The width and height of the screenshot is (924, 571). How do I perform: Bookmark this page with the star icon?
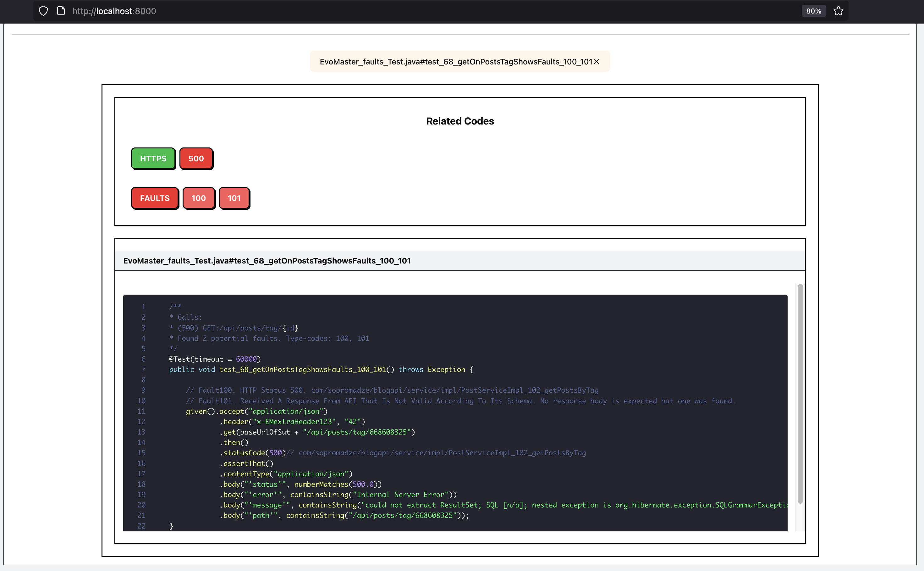click(x=838, y=11)
